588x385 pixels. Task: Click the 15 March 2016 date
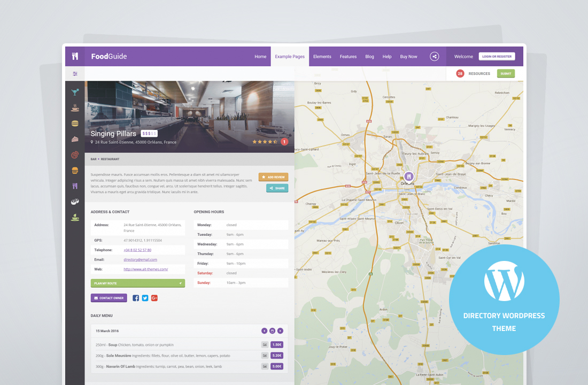tap(107, 331)
